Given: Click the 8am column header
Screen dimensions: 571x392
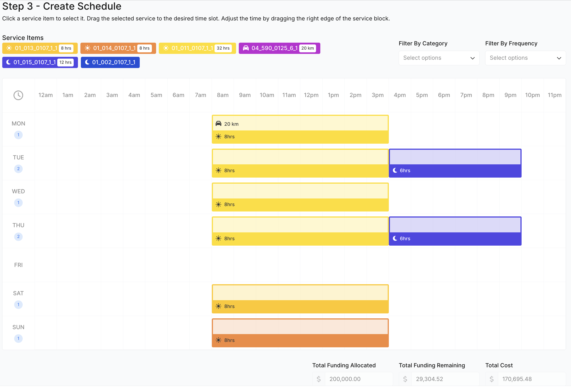Looking at the screenshot, I should click(223, 95).
